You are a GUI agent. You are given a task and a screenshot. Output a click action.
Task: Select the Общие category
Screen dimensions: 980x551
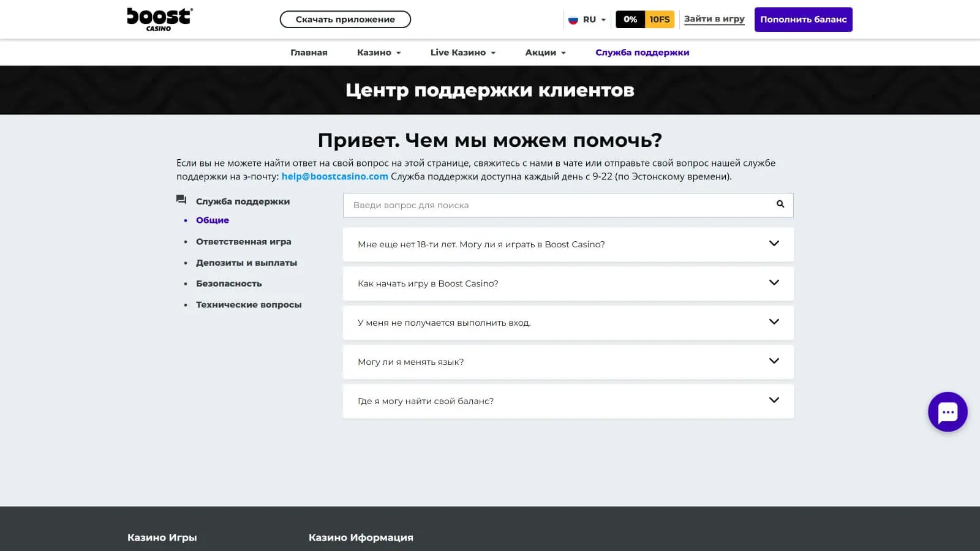213,220
